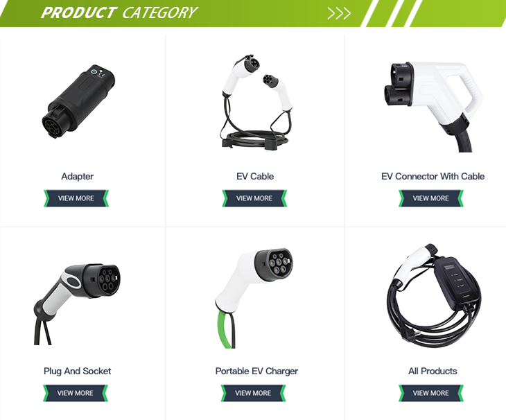
Task: Open the All Products coiled charger image
Action: [434, 296]
